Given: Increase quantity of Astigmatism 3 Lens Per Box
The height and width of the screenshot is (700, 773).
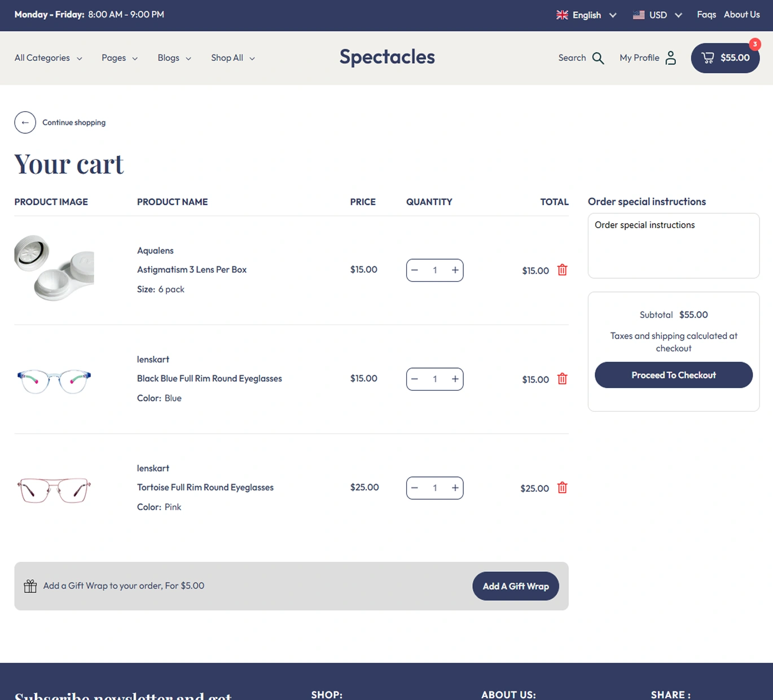Looking at the screenshot, I should tap(455, 270).
